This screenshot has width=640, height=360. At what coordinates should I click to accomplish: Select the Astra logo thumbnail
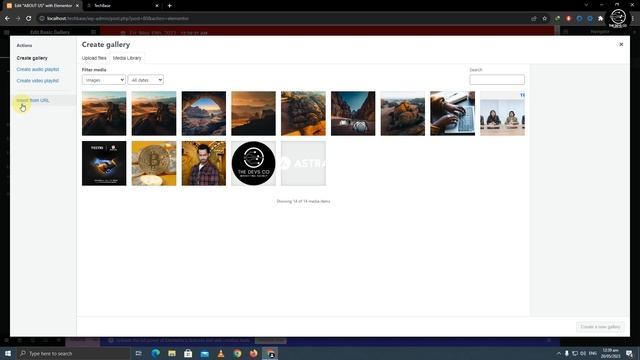tap(303, 163)
